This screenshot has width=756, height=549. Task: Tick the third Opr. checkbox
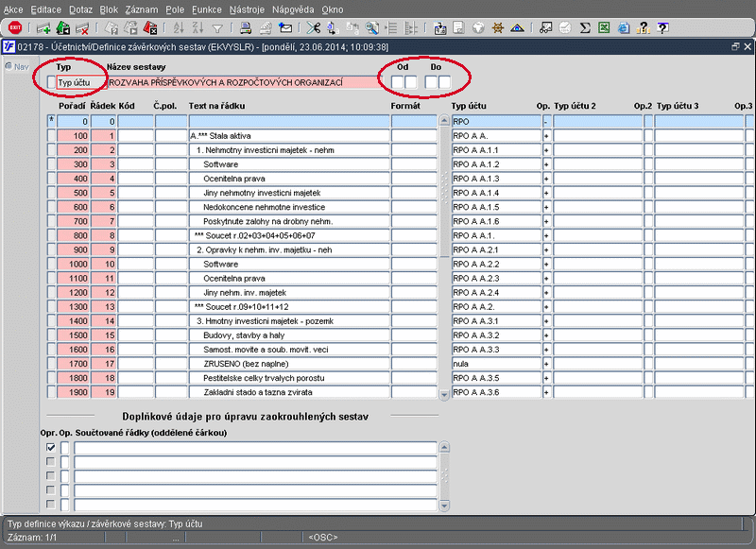coord(51,476)
